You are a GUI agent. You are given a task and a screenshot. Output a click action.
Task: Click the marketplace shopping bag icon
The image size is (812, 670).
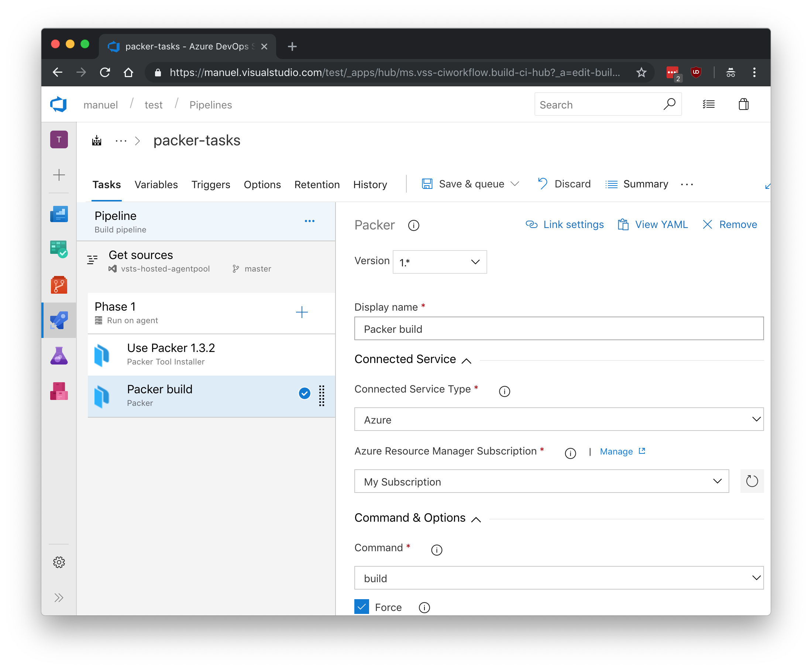coord(743,104)
